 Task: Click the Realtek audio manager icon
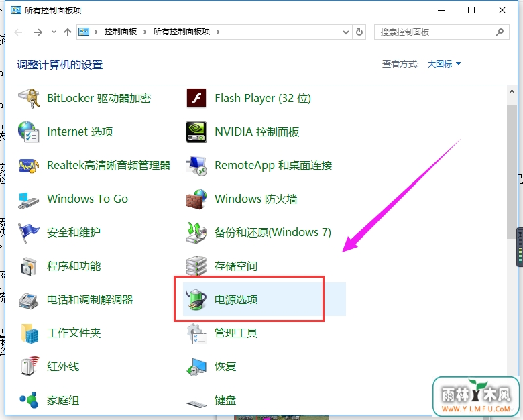coord(29,166)
